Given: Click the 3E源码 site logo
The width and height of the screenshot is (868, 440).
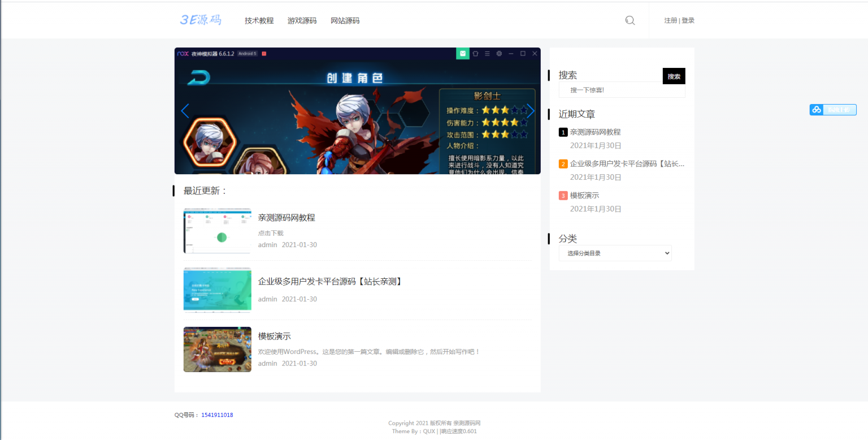Looking at the screenshot, I should [201, 20].
